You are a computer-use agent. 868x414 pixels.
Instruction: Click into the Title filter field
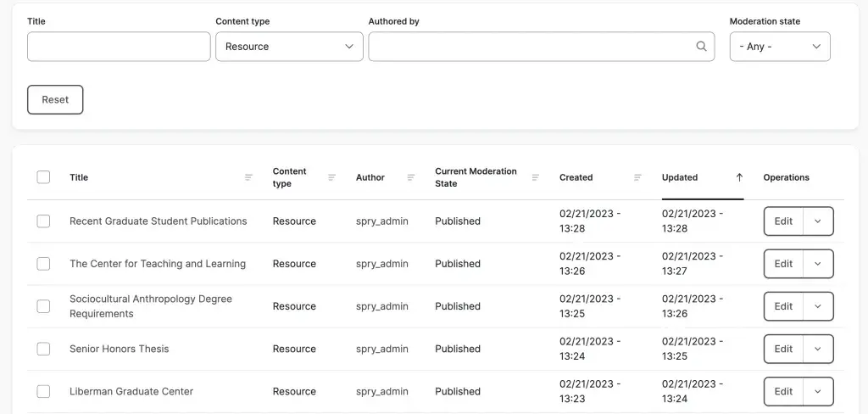[119, 47]
